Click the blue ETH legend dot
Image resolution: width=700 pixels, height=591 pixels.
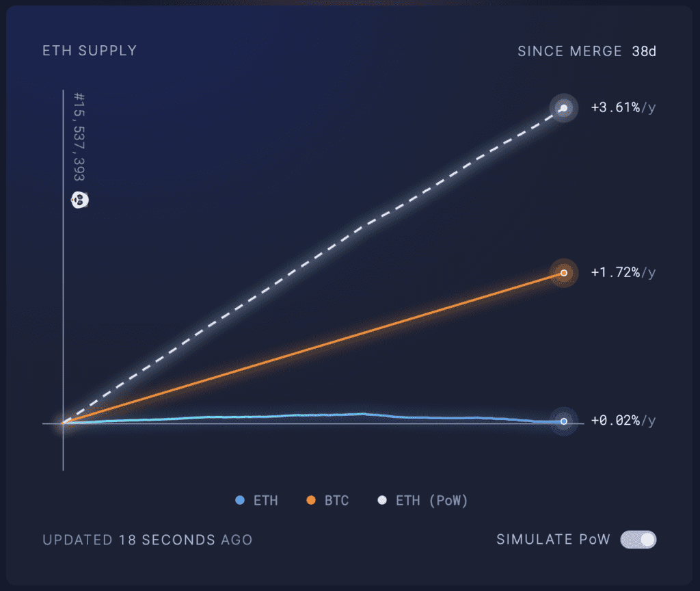click(240, 500)
